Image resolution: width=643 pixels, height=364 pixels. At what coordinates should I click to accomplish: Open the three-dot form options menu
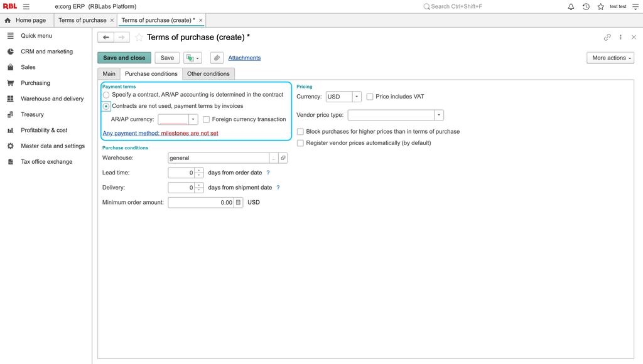[x=620, y=37]
